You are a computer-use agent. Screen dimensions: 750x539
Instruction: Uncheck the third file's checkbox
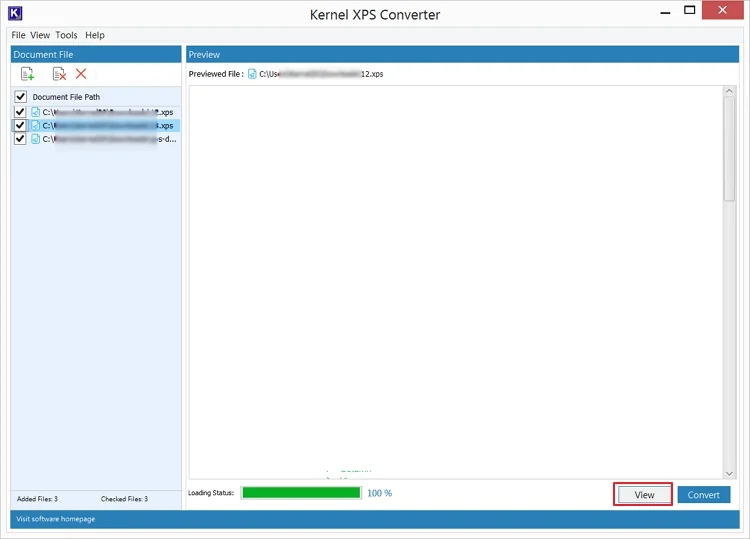click(20, 139)
